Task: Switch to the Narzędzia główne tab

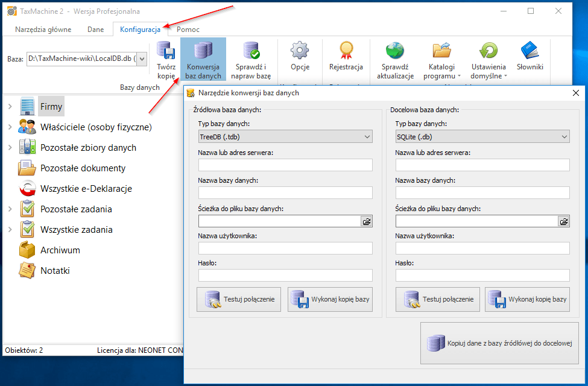Action: (43, 29)
